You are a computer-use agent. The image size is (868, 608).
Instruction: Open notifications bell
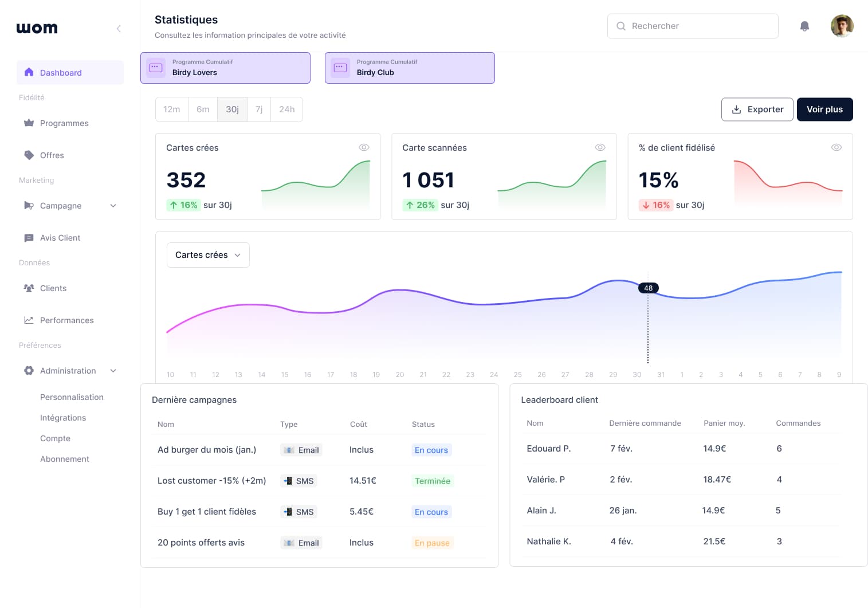click(x=804, y=26)
